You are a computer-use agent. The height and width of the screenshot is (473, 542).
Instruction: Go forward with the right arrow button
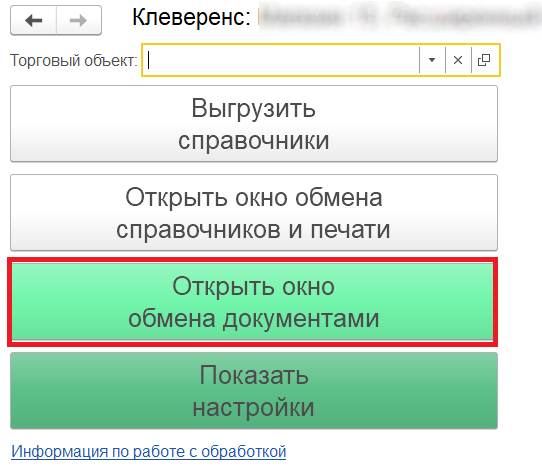tap(79, 20)
